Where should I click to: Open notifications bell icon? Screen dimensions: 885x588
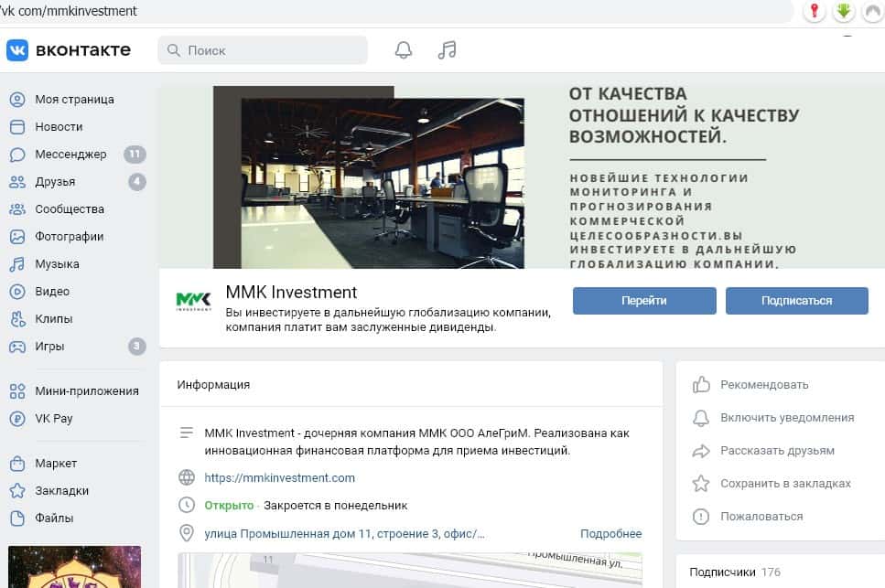click(x=403, y=50)
